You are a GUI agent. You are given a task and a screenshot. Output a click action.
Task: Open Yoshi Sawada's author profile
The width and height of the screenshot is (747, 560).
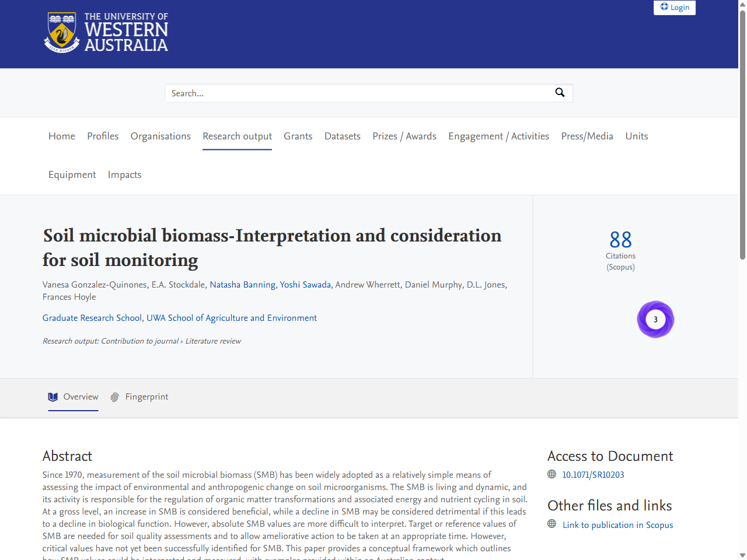click(x=305, y=285)
